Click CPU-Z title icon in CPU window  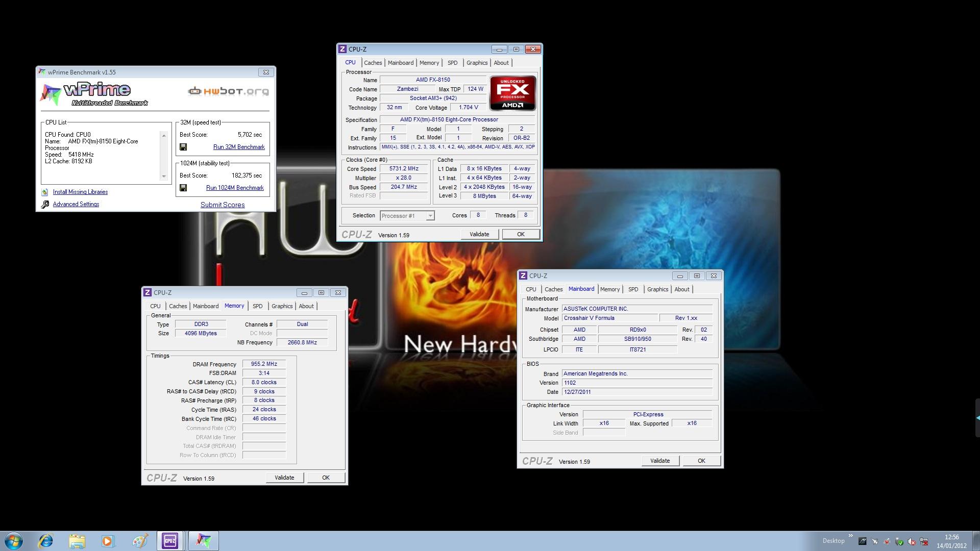[x=342, y=49]
